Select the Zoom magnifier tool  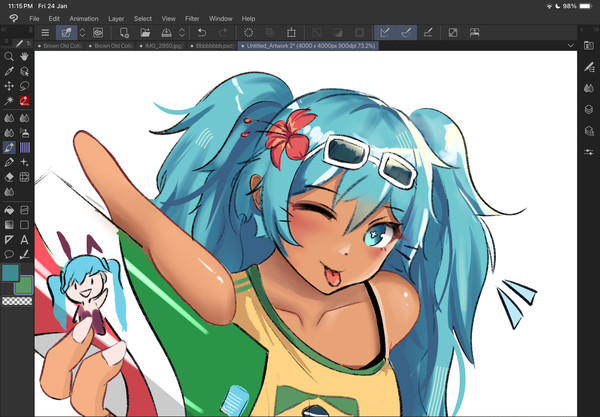coord(9,57)
